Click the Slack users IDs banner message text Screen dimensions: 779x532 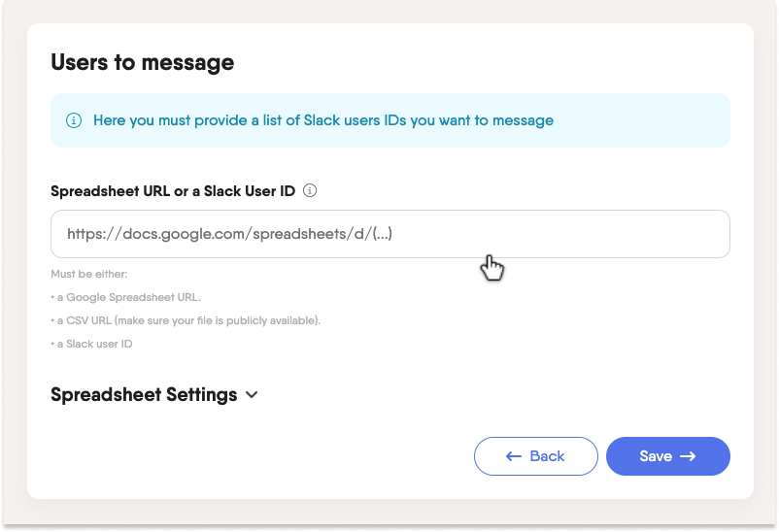[323, 120]
